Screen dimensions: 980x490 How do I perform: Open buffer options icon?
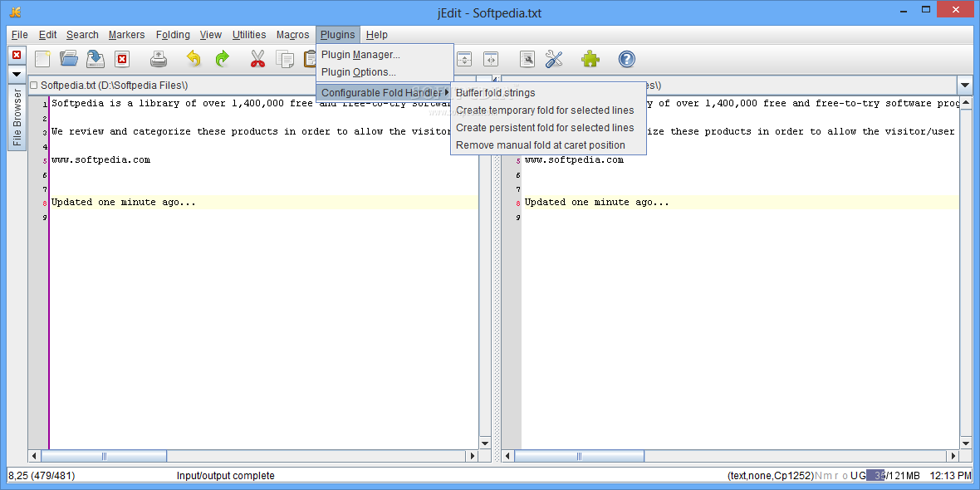(527, 59)
